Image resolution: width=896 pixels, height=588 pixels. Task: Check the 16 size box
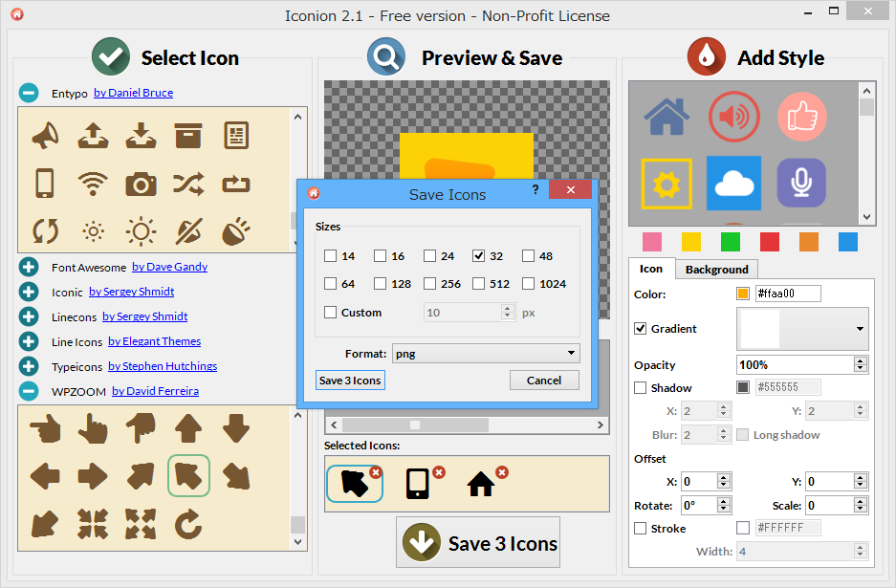pos(380,256)
